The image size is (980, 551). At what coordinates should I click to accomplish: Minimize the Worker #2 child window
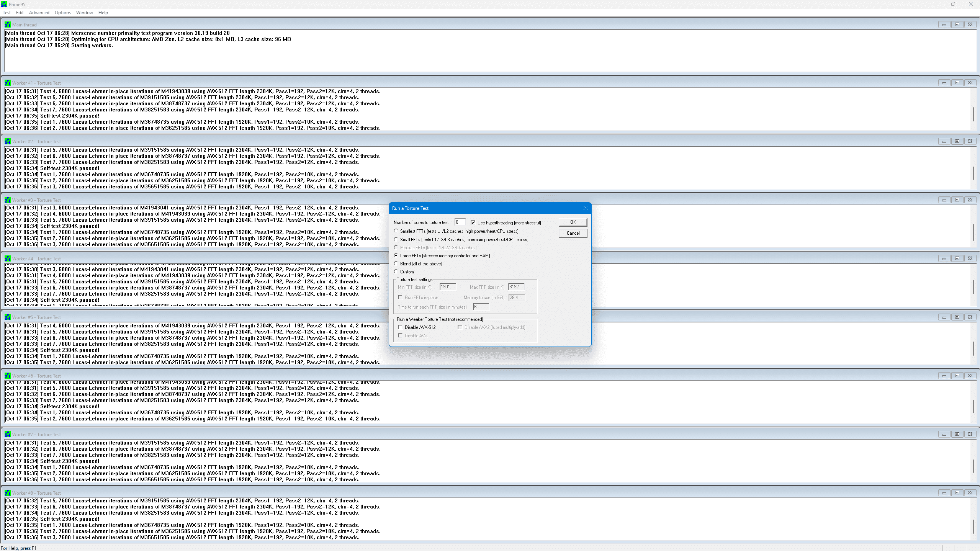[x=944, y=141]
